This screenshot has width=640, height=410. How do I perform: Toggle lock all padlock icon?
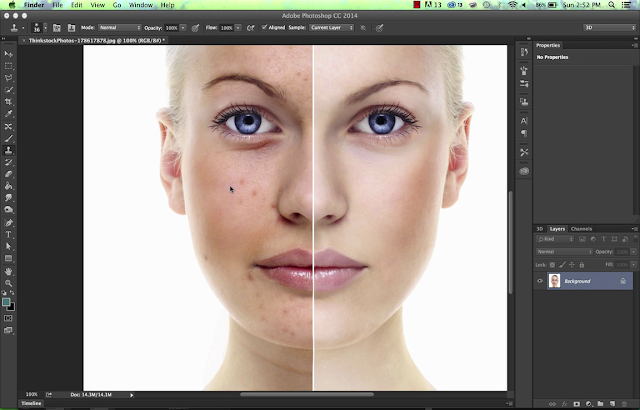pos(582,265)
